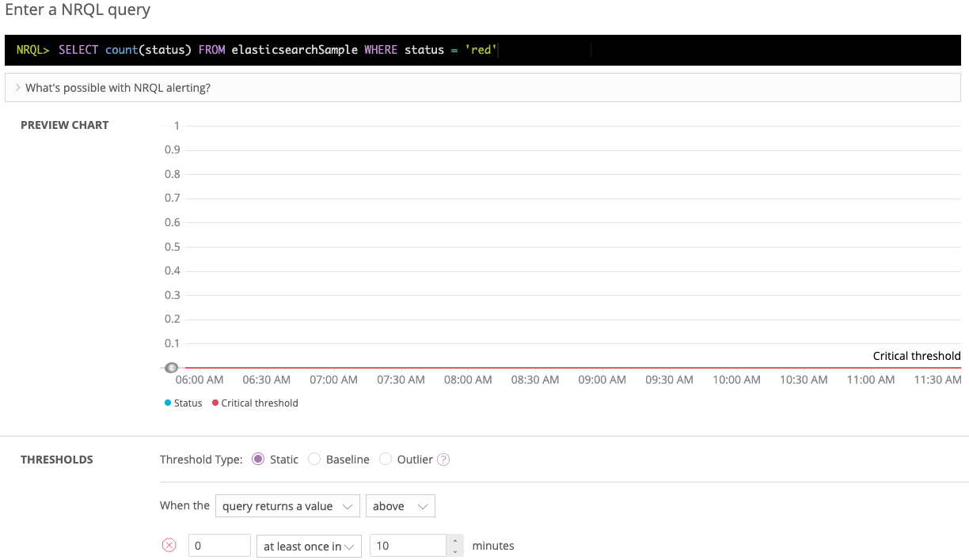Click the blue Status legend dot
This screenshot has height=560, width=969.
click(x=168, y=403)
